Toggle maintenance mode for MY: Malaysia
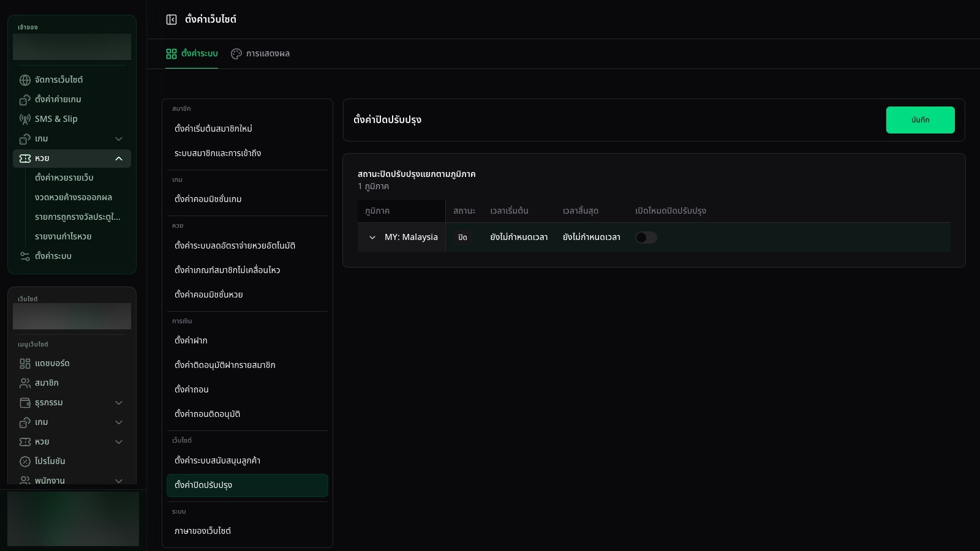 coord(646,238)
